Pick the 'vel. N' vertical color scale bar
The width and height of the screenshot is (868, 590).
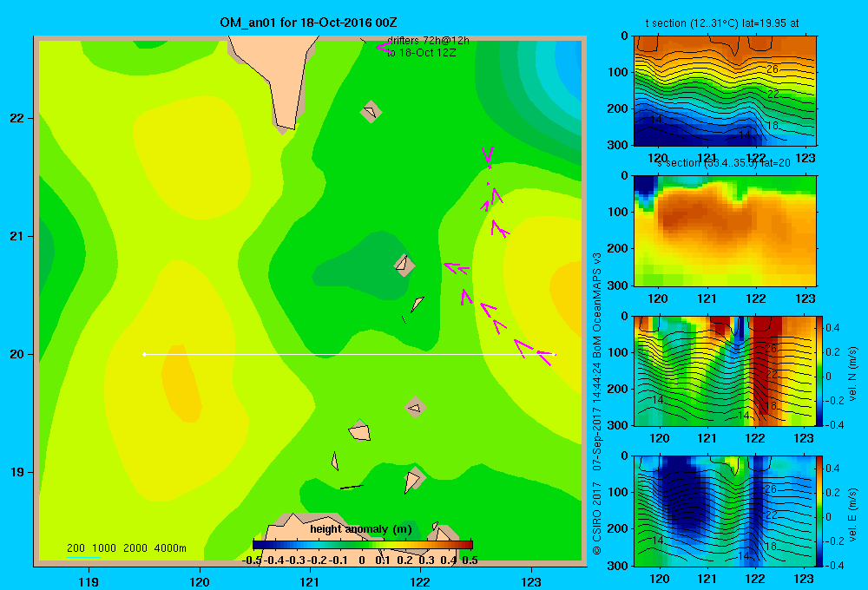(x=819, y=371)
